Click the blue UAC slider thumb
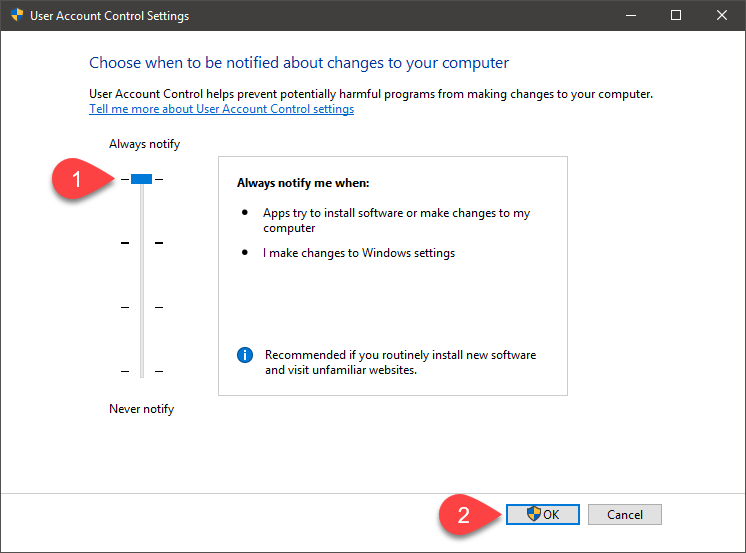746x553 pixels. pyautogui.click(x=141, y=179)
